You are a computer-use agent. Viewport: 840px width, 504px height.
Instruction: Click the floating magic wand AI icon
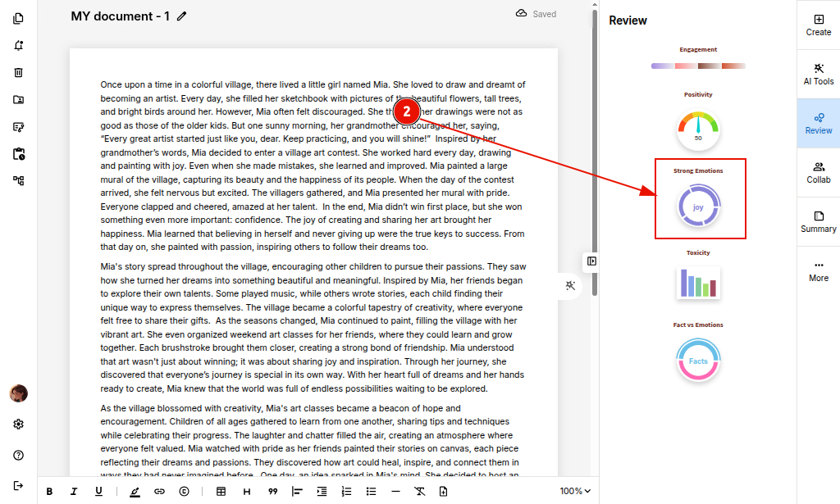pos(570,285)
